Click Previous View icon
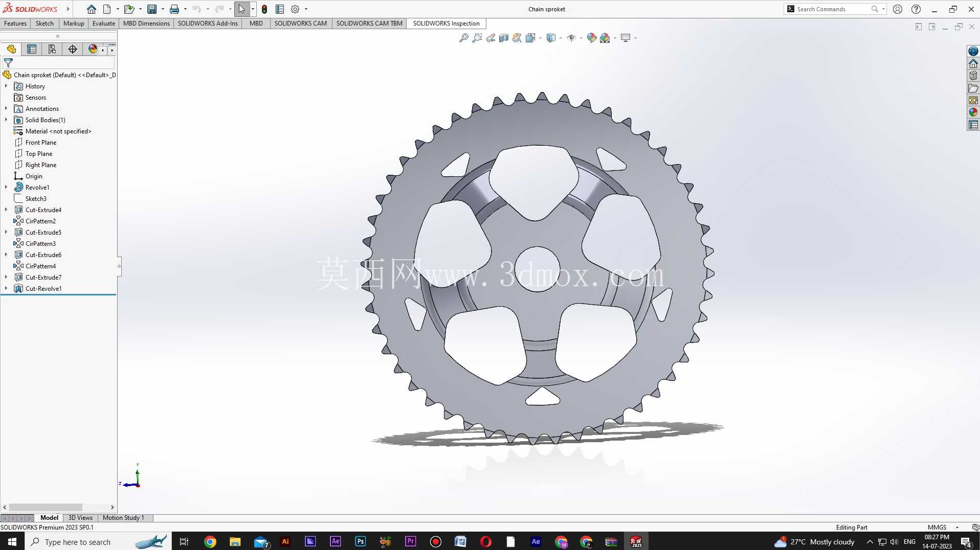The width and height of the screenshot is (980, 550). click(491, 38)
